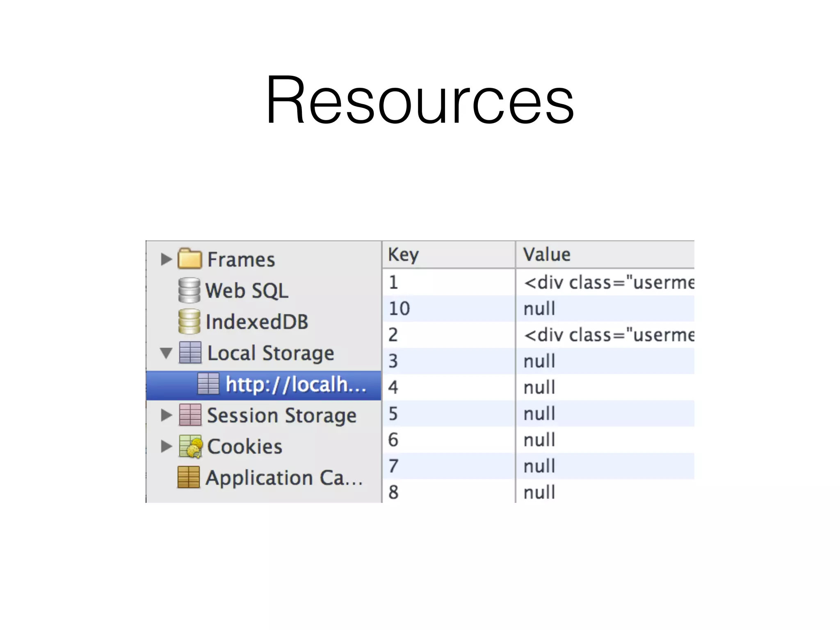
Task: Select key cell 2
Action: coord(449,335)
